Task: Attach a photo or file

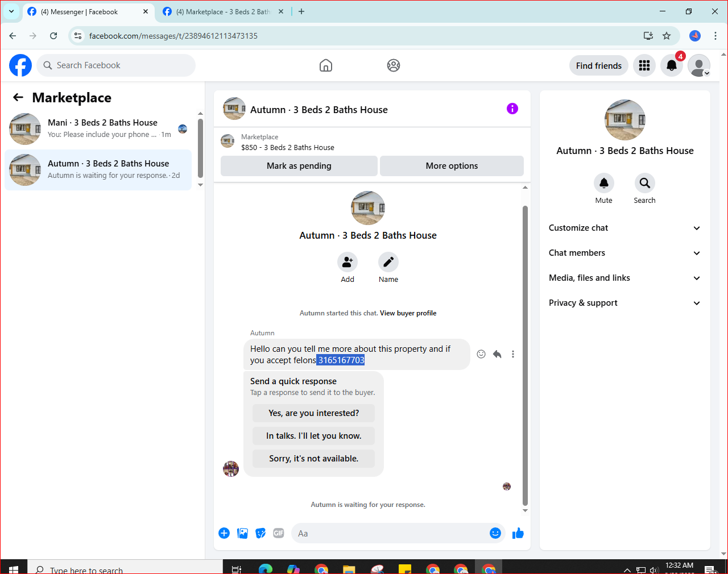Action: (x=242, y=533)
